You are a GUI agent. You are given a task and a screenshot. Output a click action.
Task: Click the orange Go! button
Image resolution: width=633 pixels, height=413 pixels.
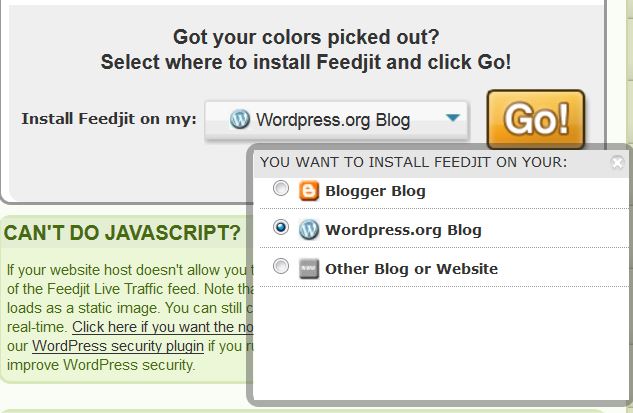[x=536, y=119]
